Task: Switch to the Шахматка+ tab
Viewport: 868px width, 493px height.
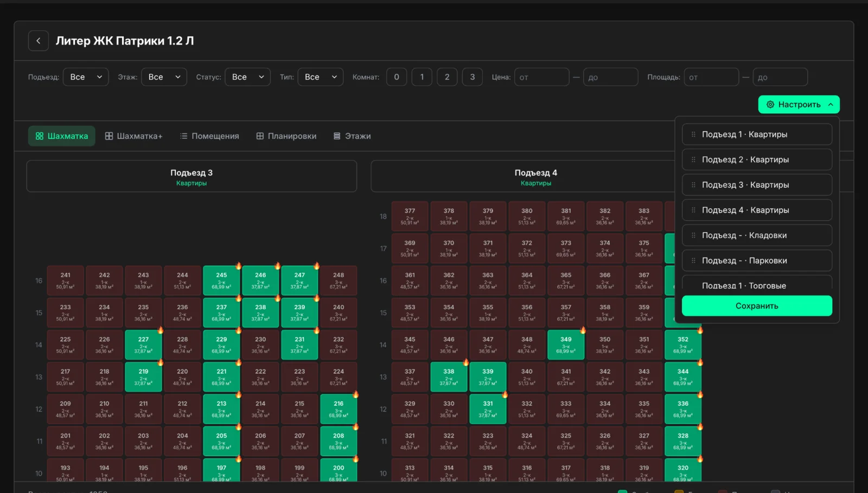Action: tap(133, 136)
